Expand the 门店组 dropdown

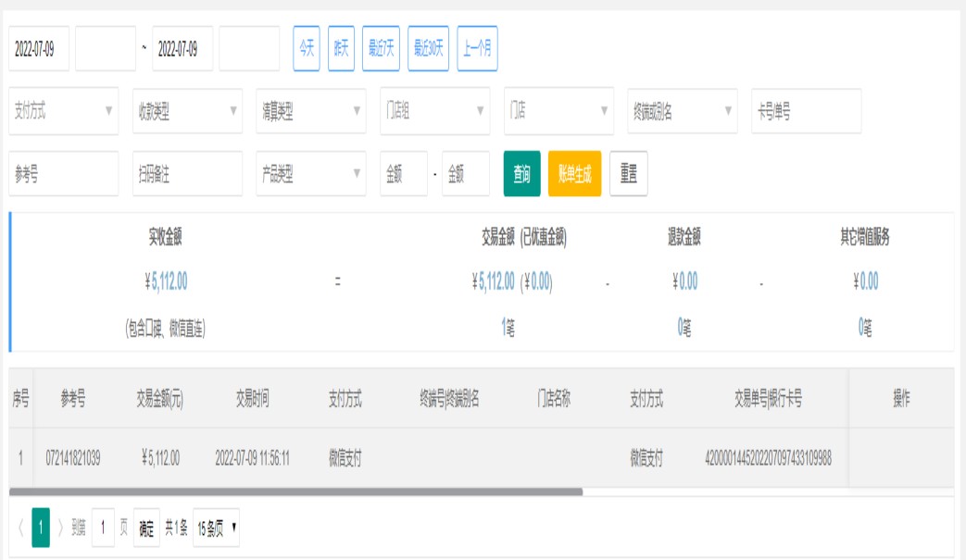[x=434, y=111]
